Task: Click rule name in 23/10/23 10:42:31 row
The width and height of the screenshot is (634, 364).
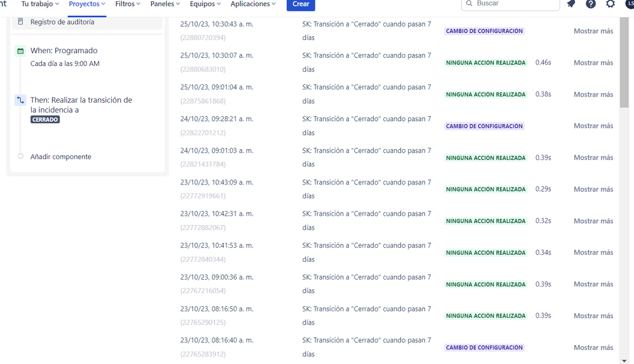Action: click(367, 221)
